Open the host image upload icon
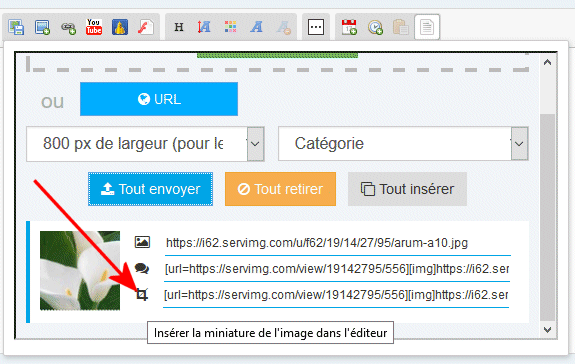This screenshot has height=364, width=575. pos(17,27)
